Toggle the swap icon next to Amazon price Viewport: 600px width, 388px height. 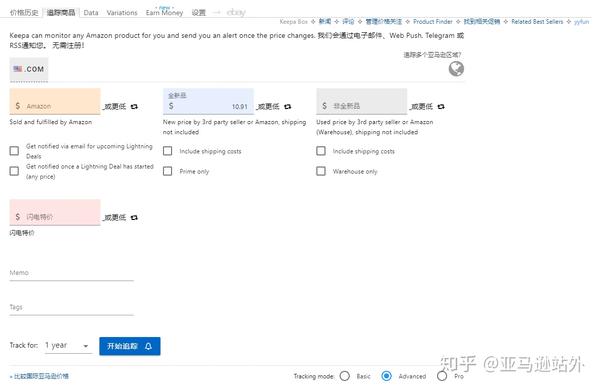pyautogui.click(x=134, y=106)
